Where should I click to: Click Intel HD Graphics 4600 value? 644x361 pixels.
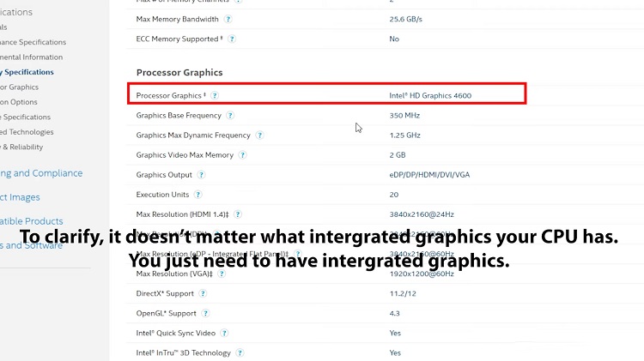[430, 95]
